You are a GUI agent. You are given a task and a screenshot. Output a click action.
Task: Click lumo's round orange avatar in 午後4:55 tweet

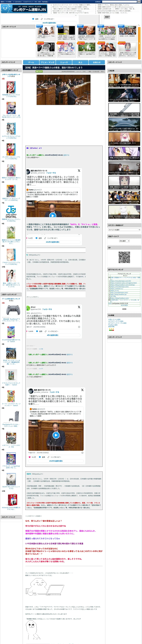click(x=30, y=409)
